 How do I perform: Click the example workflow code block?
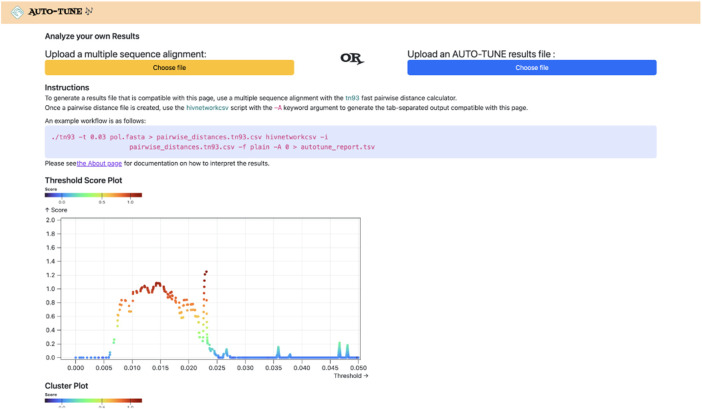[350, 141]
